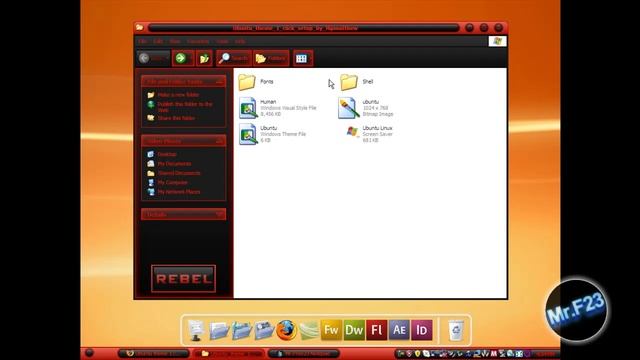Click the yellow shield tray icon
Screen dimensions: 640x360
pos(417,353)
